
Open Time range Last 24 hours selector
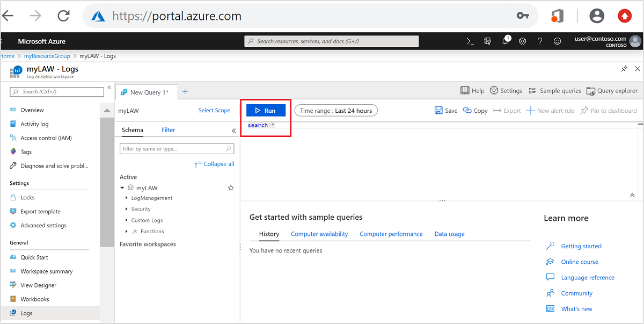(x=336, y=111)
